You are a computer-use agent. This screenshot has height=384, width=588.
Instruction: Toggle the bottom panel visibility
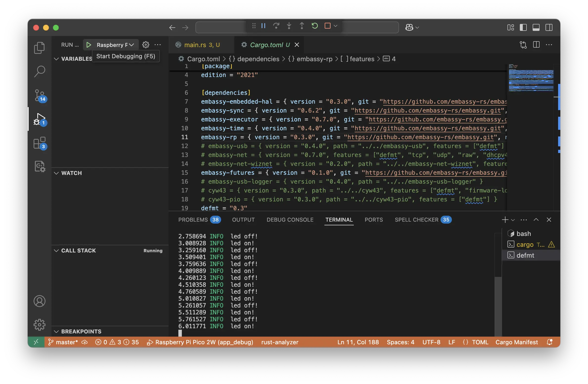(x=536, y=27)
